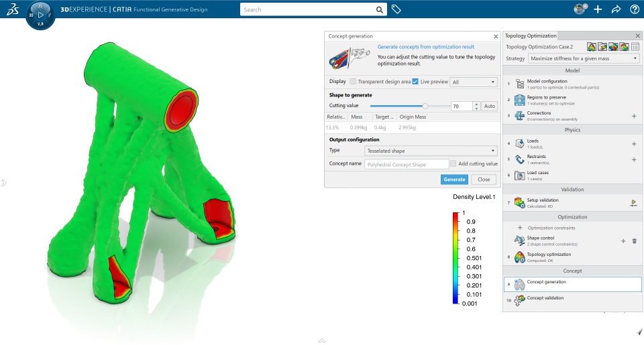Click the 'Relativ..' column header
The height and width of the screenshot is (345, 644).
pos(335,117)
